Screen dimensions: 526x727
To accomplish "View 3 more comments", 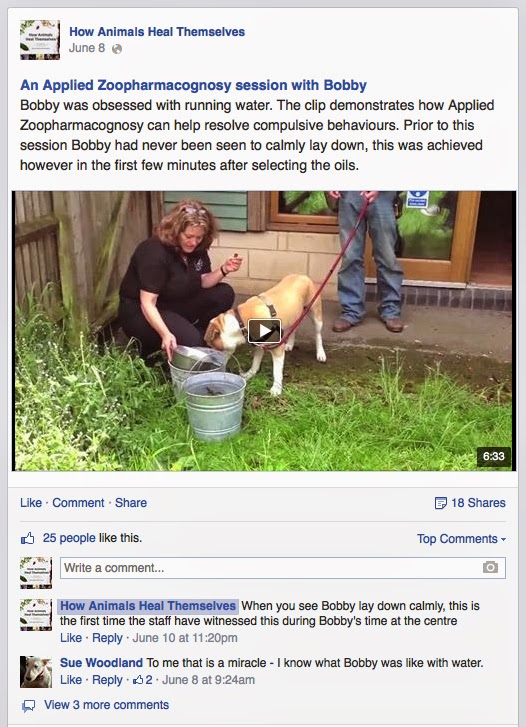I will click(x=106, y=705).
